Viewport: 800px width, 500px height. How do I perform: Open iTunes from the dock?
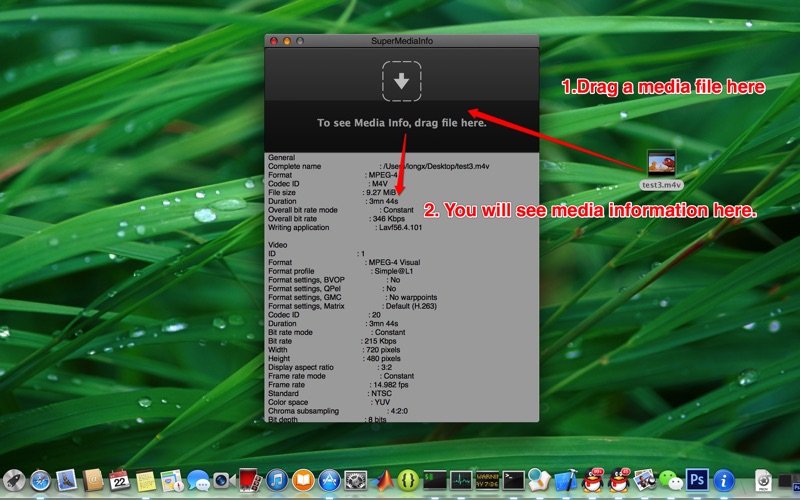pyautogui.click(x=277, y=481)
